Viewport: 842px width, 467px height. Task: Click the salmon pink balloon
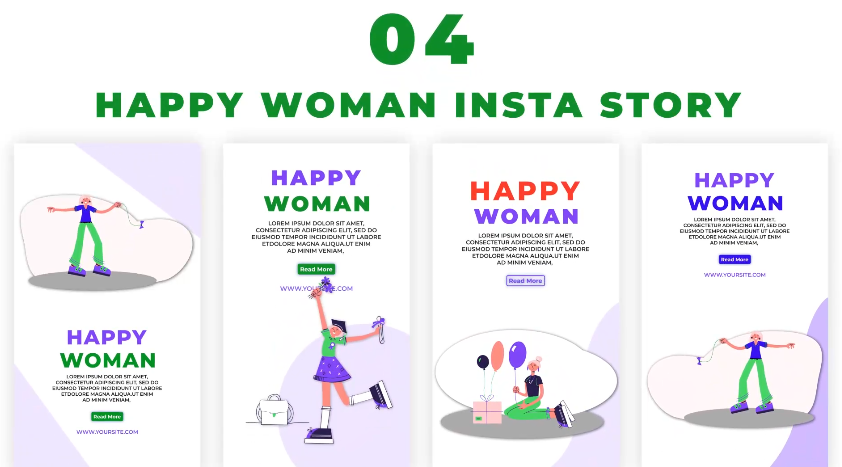click(x=498, y=356)
